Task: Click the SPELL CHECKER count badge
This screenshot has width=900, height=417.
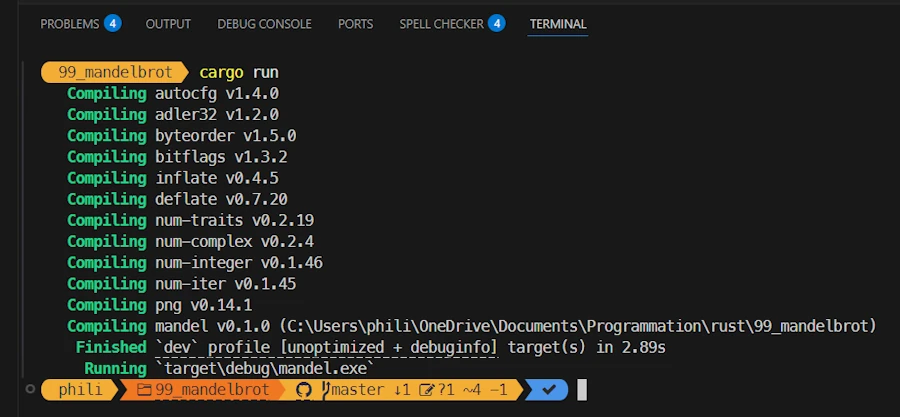Action: (496, 24)
